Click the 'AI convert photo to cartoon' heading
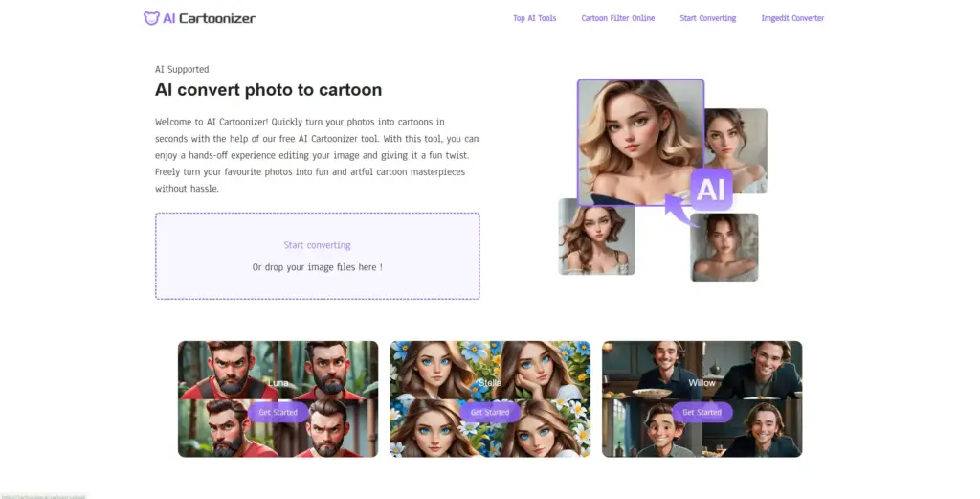This screenshot has width=980, height=499. coord(268,90)
